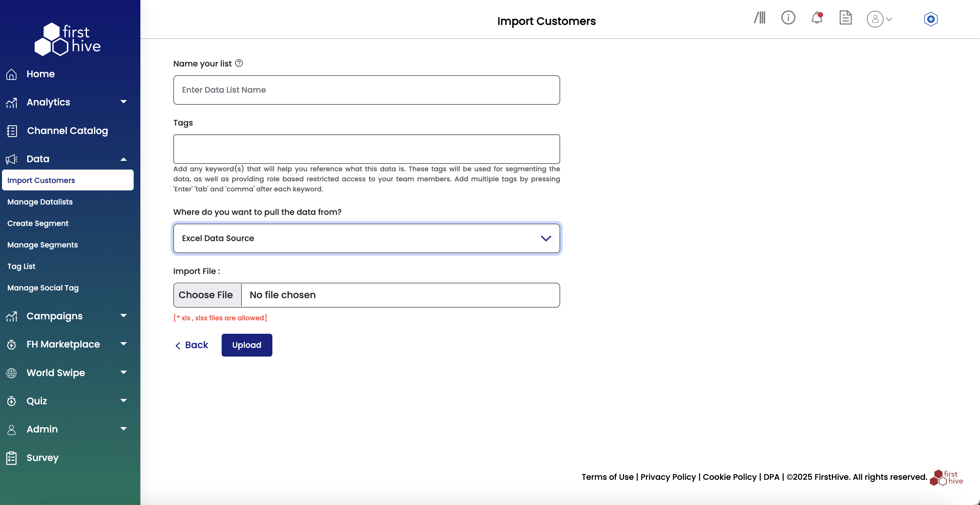Open Privacy Policy link
The width and height of the screenshot is (980, 505).
[x=668, y=477]
